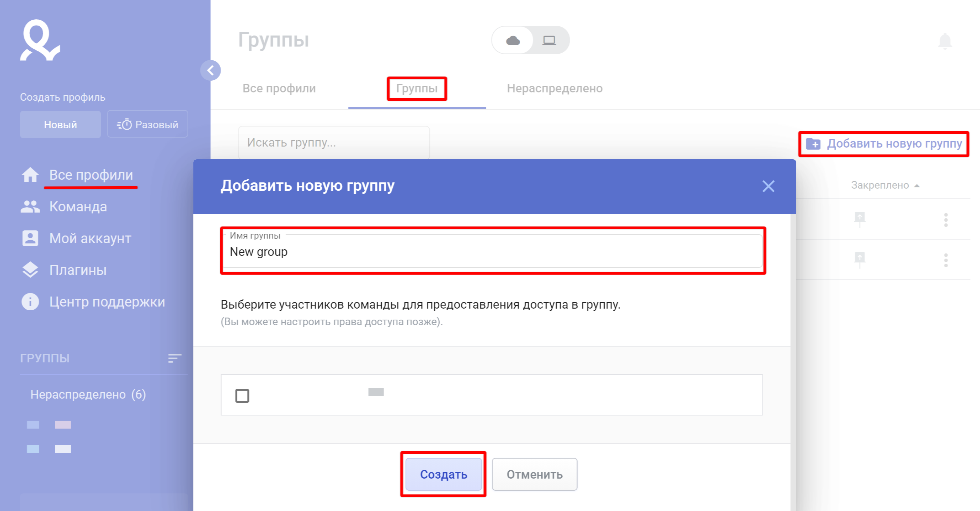This screenshot has height=511, width=980.
Task: Click the team people icon
Action: 30,207
